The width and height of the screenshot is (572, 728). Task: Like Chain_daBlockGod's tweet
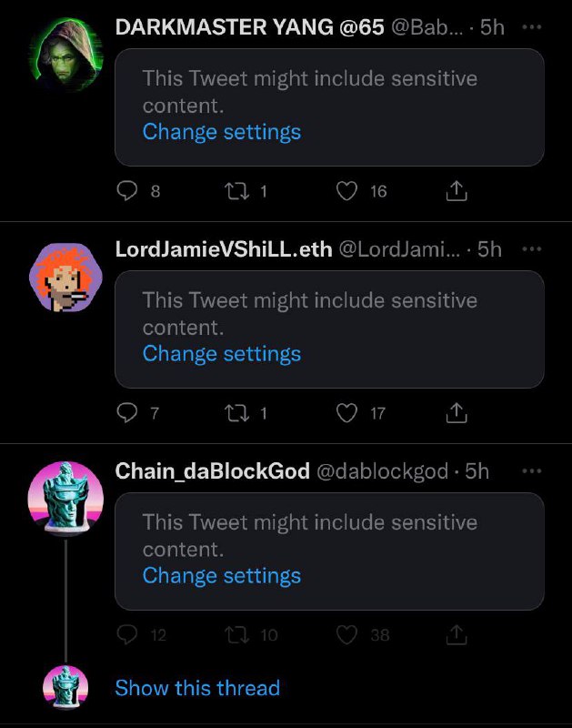tap(346, 634)
